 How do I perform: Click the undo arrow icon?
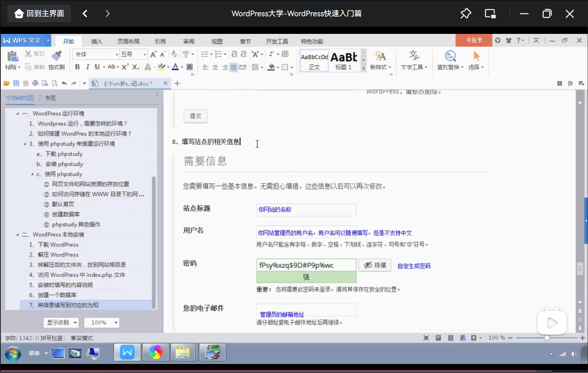64,83
